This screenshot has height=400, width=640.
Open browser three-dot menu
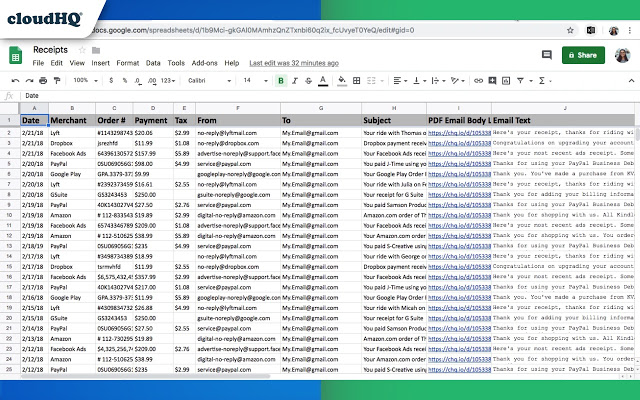click(x=631, y=30)
